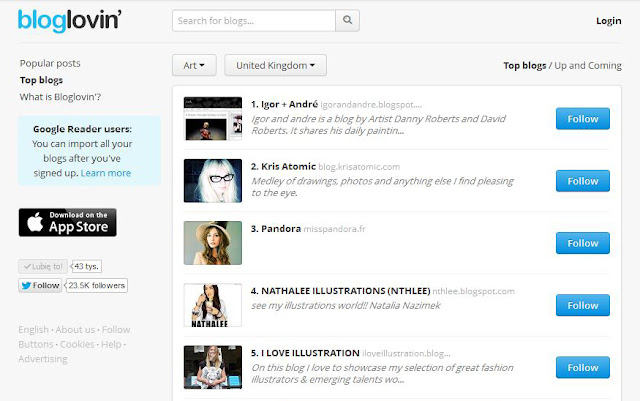Click the Twitter Follow button
This screenshot has width=640, height=401.
40,285
